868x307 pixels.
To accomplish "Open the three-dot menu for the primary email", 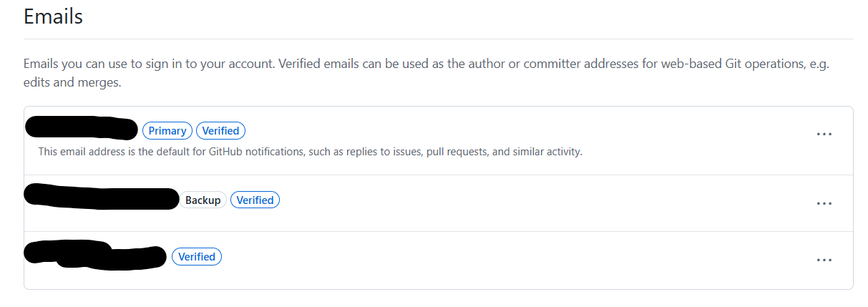I will (824, 134).
